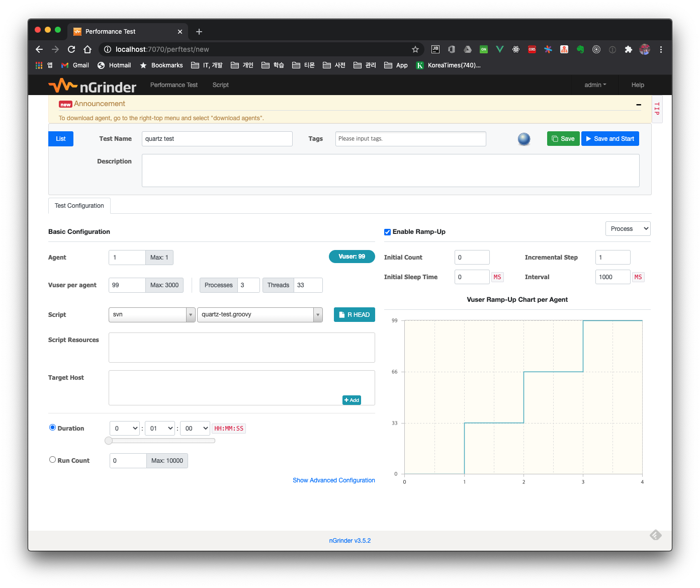Go to browser home page
Viewport: 700px width, 588px height.
(87, 49)
